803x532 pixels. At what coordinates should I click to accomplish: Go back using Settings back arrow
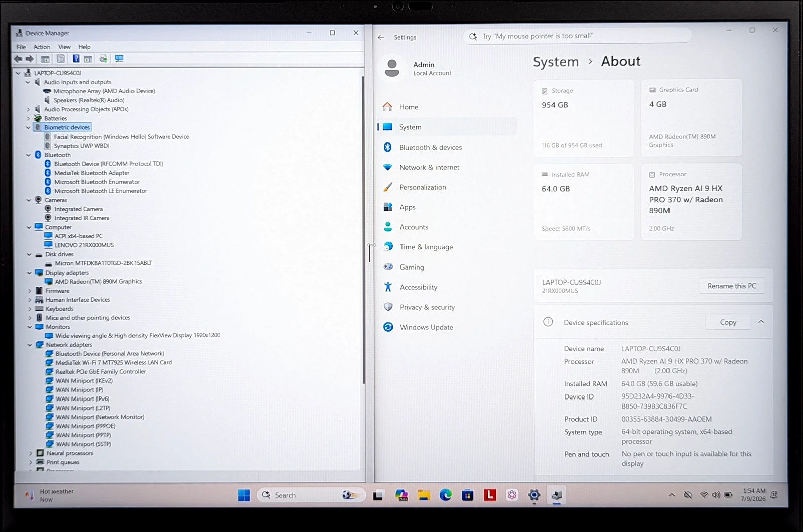[x=381, y=37]
